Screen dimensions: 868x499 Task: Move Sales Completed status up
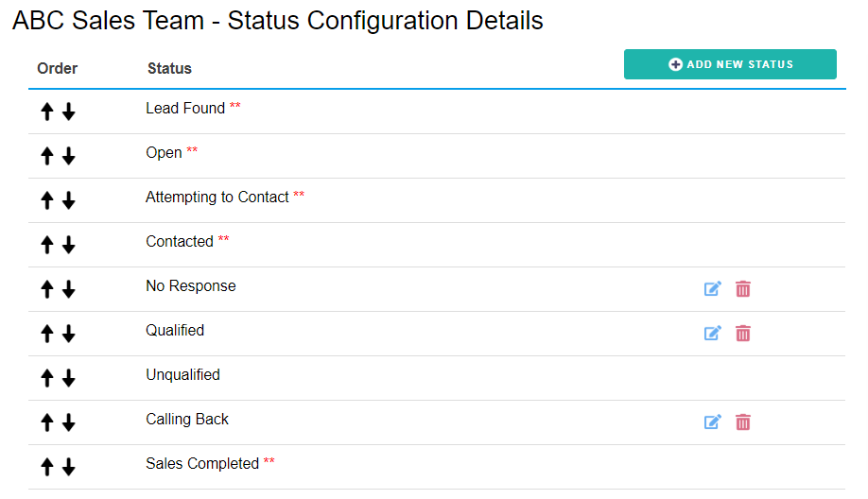[47, 467]
